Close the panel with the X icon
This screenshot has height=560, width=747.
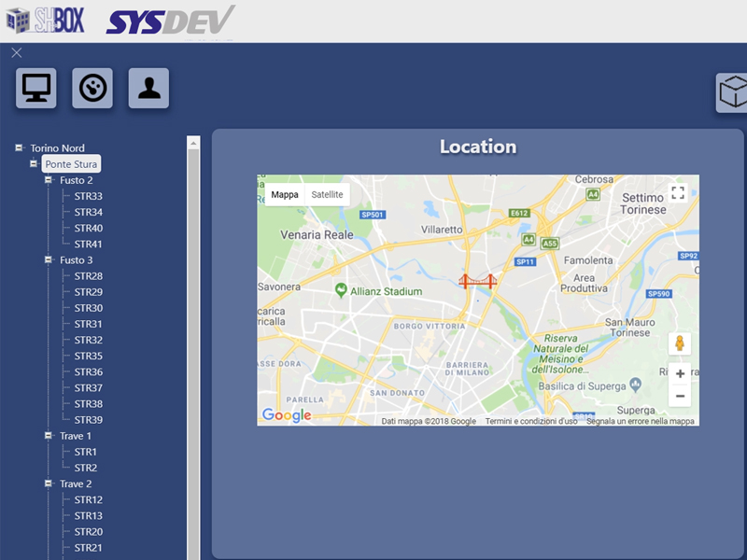click(17, 52)
